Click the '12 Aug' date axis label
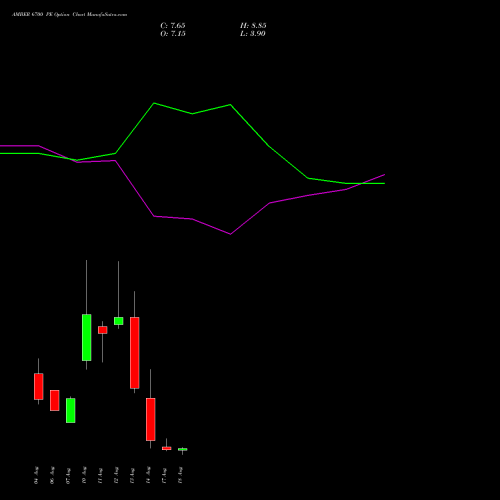The image size is (500, 500). [x=116, y=475]
